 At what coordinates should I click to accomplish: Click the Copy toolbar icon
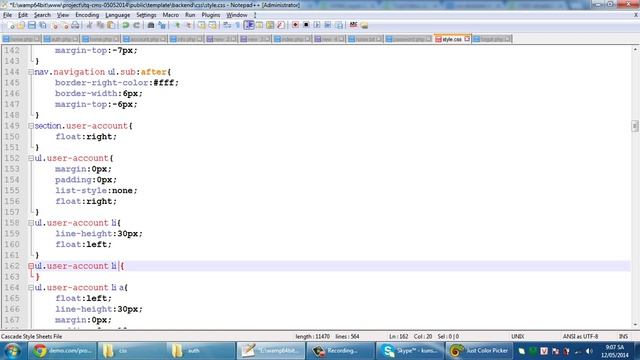[x=100, y=25]
